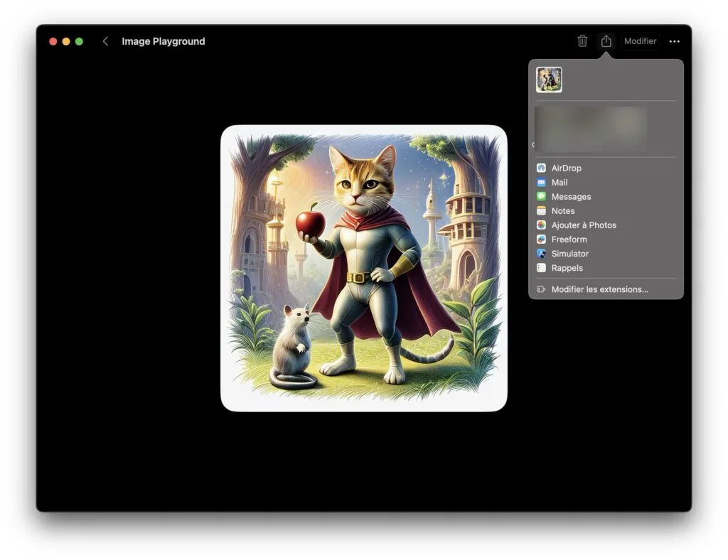Open Modifier les extensions…

[599, 289]
